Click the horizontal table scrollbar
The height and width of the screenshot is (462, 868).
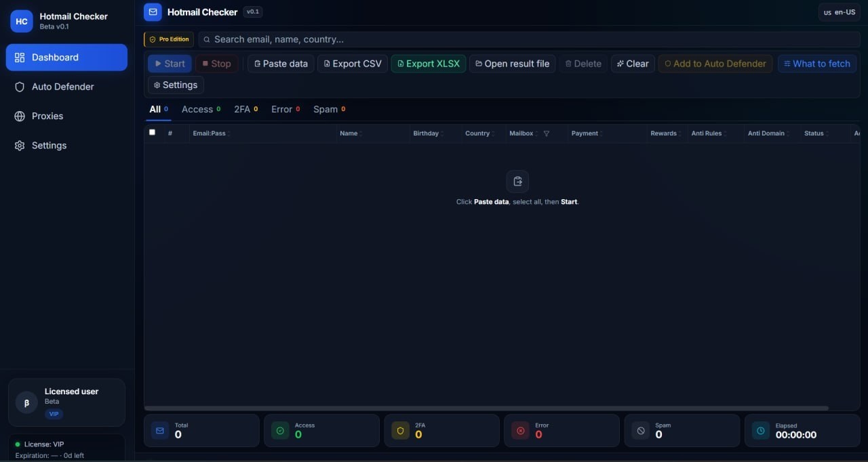point(486,408)
